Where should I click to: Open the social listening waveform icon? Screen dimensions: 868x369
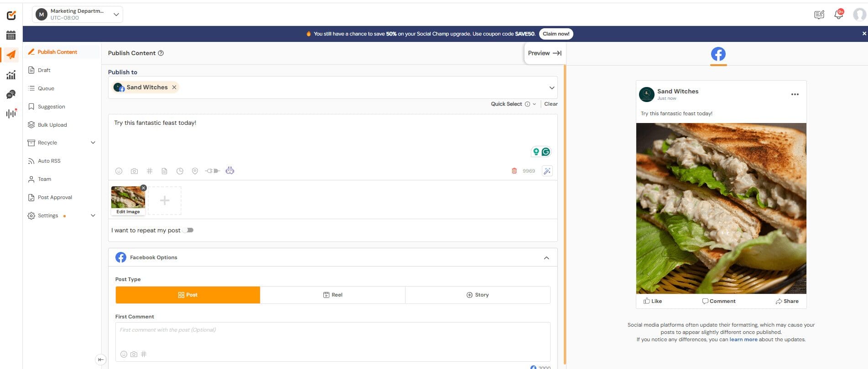pos(11,113)
